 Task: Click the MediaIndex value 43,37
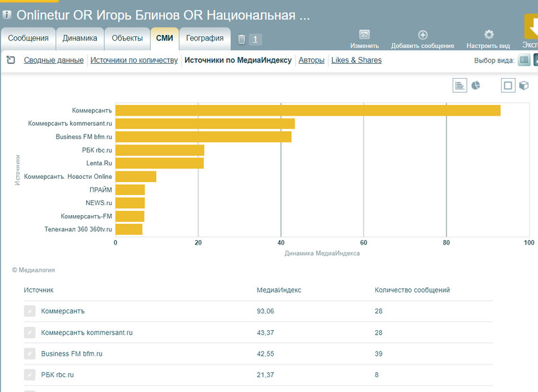pyautogui.click(x=265, y=332)
